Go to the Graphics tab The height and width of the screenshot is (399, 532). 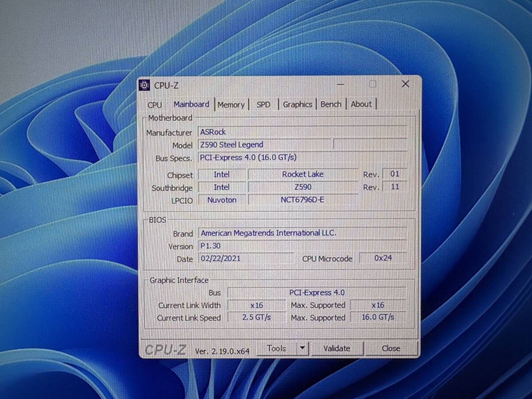point(297,105)
